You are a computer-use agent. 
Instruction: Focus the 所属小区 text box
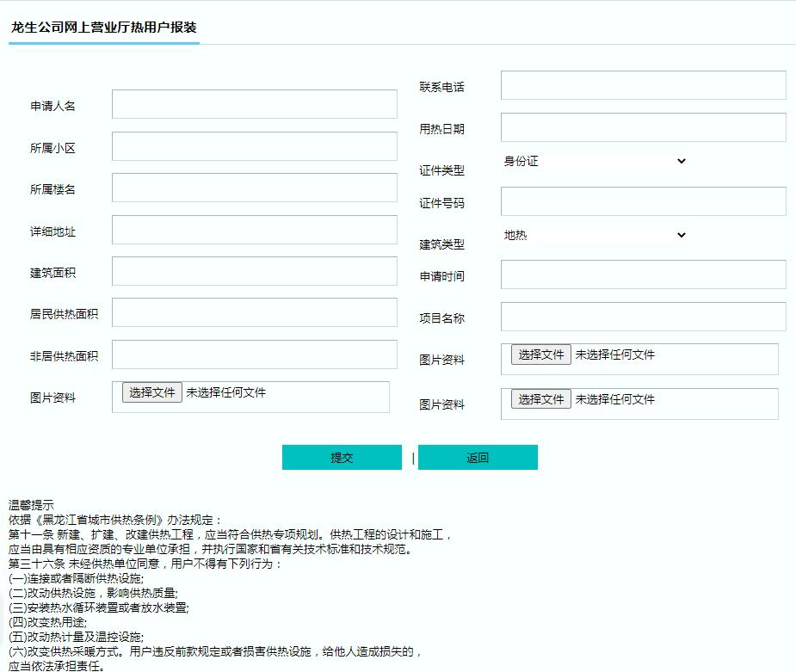tap(254, 146)
